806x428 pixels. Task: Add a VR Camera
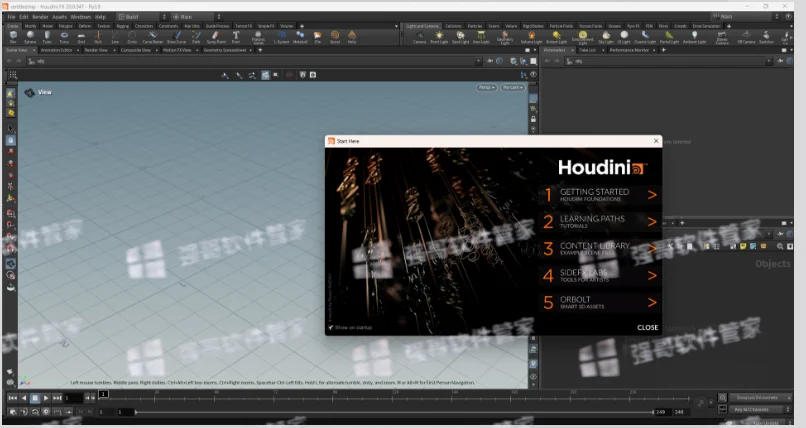(x=746, y=37)
